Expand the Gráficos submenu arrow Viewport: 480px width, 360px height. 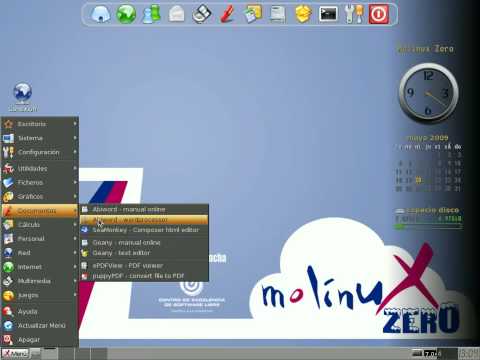coord(75,196)
